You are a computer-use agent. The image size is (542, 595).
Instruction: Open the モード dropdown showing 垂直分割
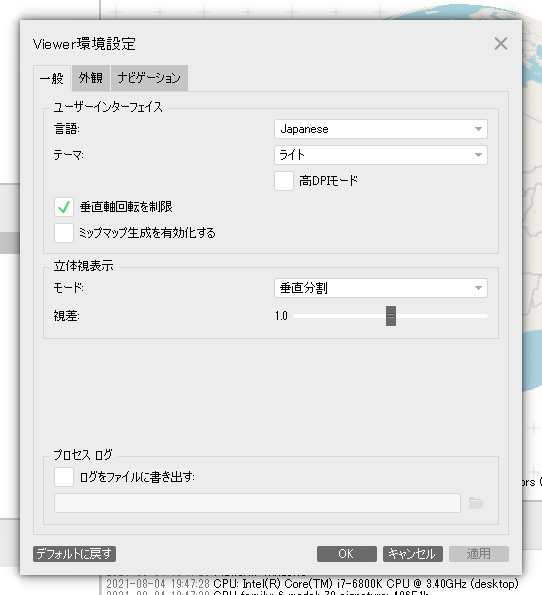click(381, 288)
